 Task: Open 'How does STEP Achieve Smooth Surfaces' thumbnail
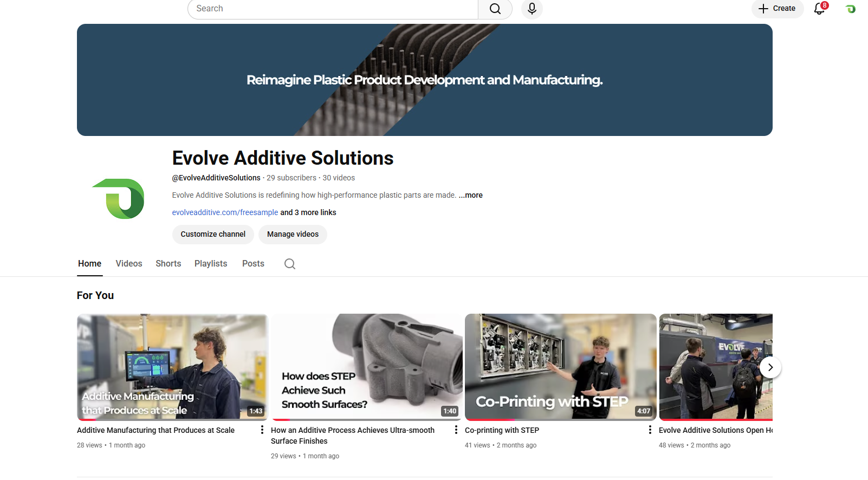[x=367, y=367]
